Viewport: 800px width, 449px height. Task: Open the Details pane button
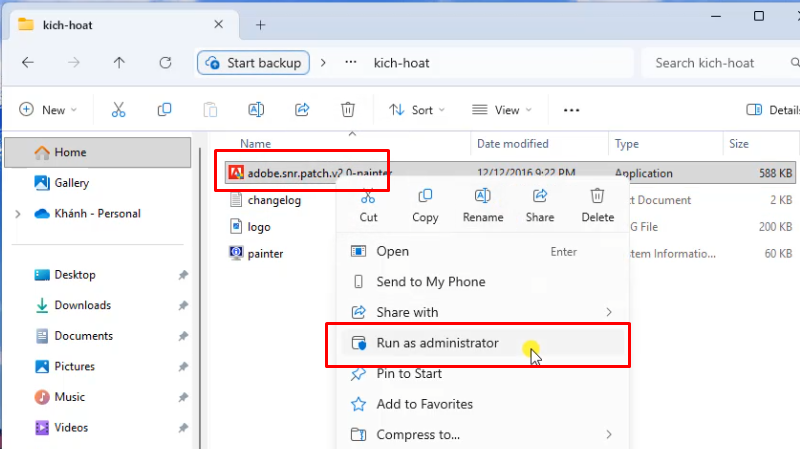click(x=772, y=110)
